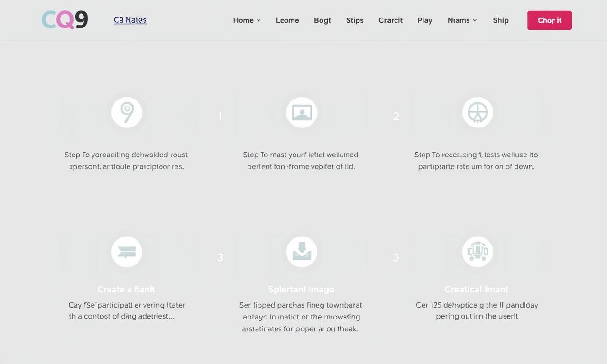Click the CQ9 logo
Viewport: 607px width, 364px height.
point(64,20)
